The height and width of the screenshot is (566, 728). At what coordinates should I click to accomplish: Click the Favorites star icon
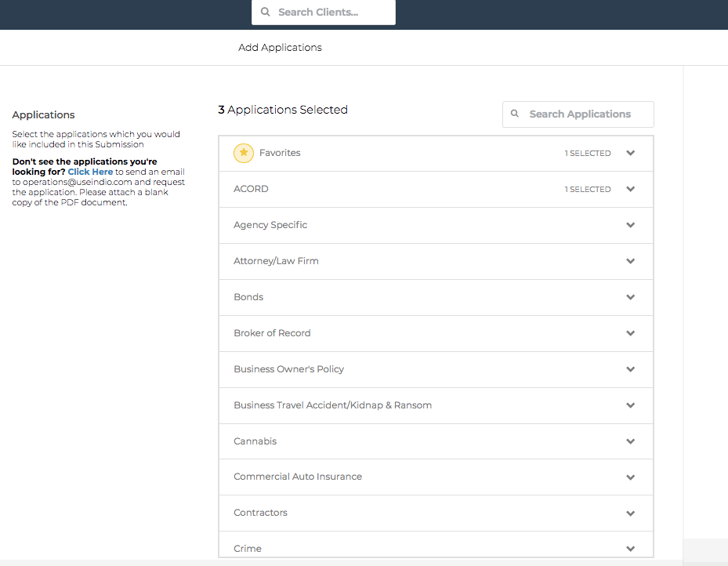point(244,153)
